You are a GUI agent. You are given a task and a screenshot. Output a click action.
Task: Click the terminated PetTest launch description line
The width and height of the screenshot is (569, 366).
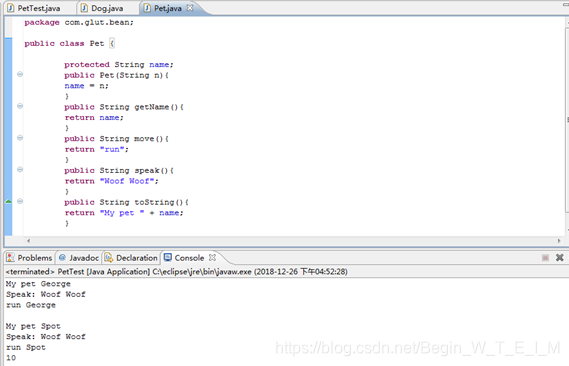pos(177,272)
